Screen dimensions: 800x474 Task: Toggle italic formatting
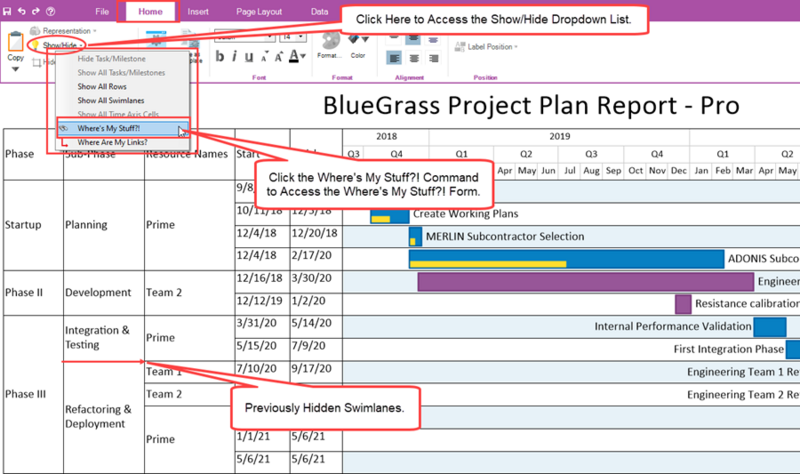click(x=234, y=56)
